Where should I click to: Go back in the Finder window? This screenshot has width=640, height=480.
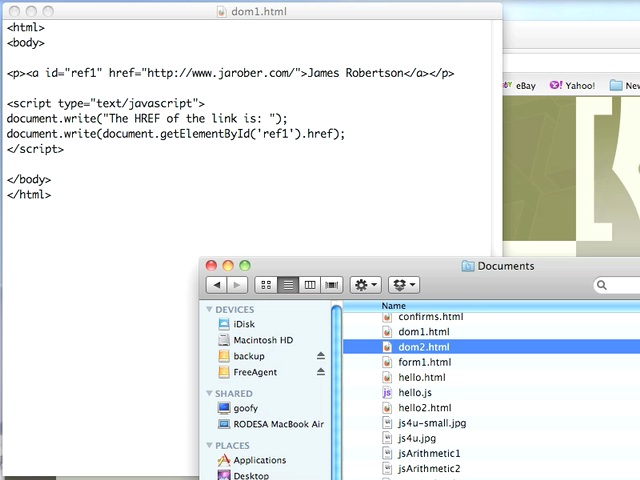tap(217, 285)
